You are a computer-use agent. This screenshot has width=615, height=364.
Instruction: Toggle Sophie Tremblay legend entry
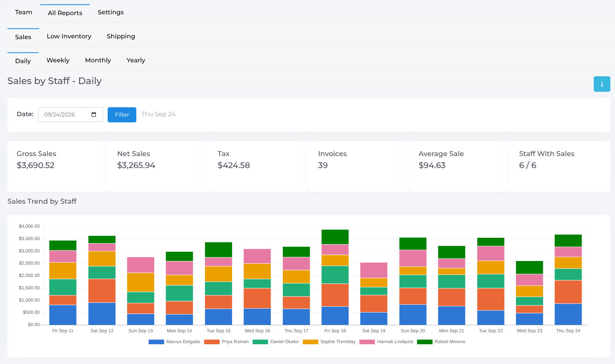(329, 342)
